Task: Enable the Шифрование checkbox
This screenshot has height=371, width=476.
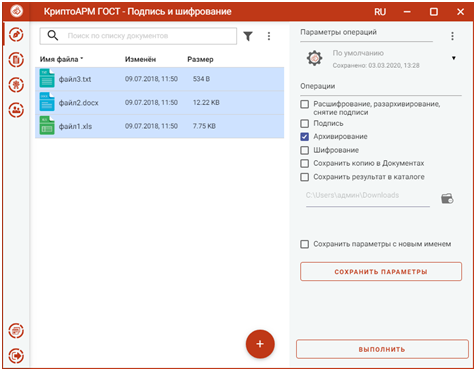Action: 304,150
